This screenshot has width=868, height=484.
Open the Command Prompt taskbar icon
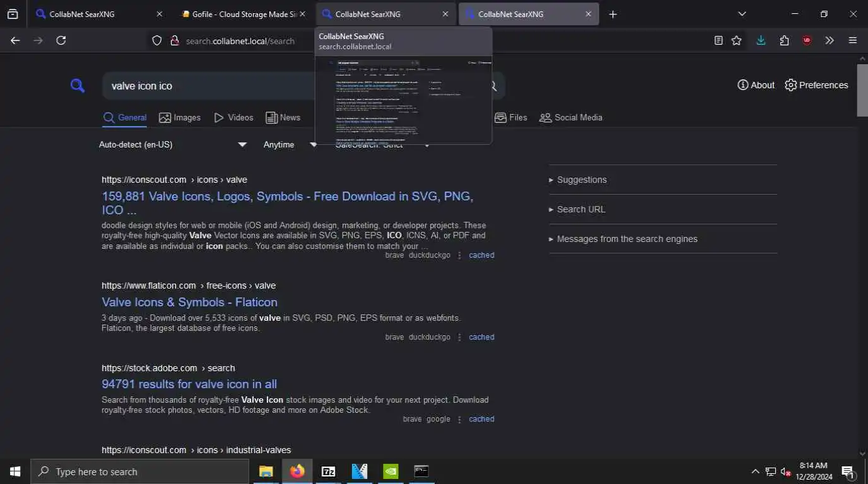tap(421, 471)
